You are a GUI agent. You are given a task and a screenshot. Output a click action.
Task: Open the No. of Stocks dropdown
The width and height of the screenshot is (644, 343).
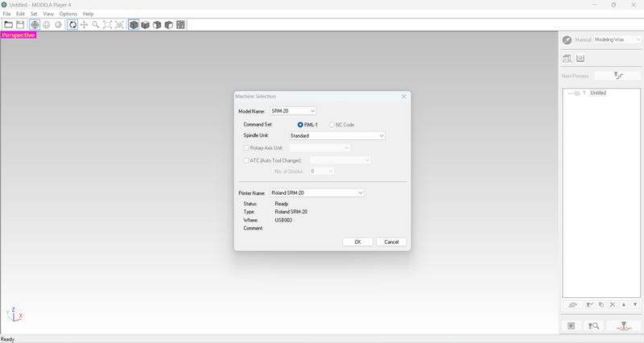[321, 171]
